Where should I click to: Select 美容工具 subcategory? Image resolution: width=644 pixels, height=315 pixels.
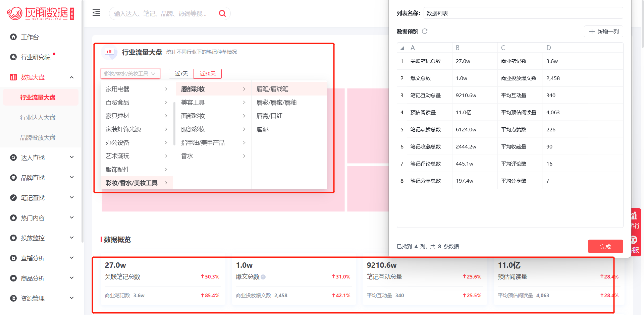tap(214, 103)
